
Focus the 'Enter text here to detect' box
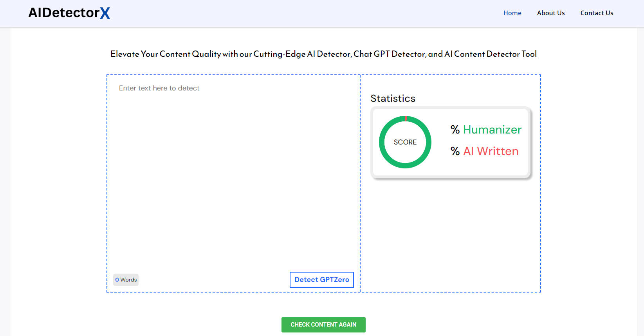coord(233,172)
